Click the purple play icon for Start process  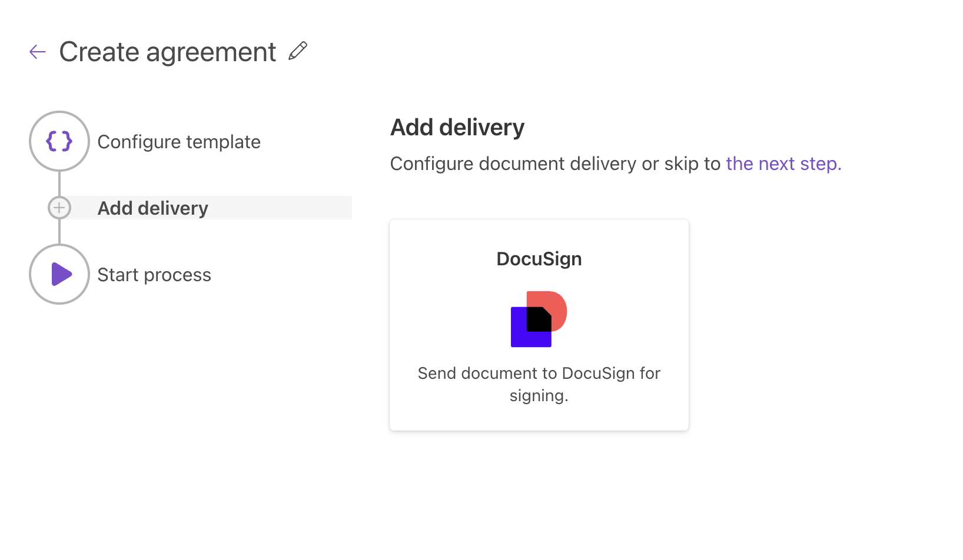pos(61,274)
